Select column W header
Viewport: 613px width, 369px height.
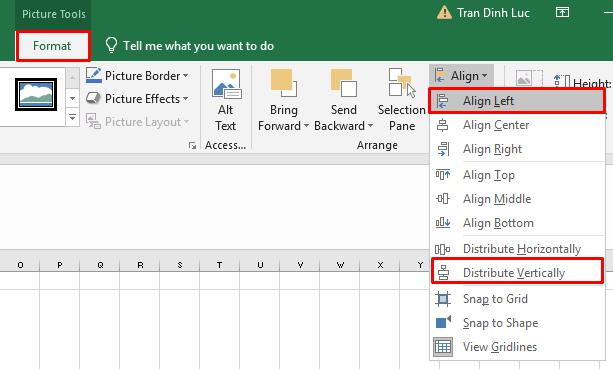[x=340, y=265]
